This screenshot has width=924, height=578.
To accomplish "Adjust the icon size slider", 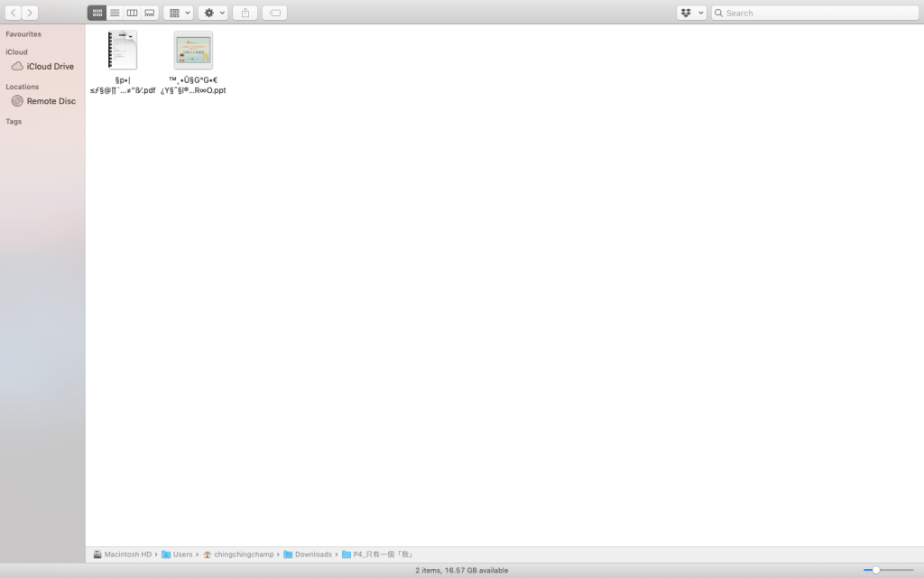I will 875,570.
